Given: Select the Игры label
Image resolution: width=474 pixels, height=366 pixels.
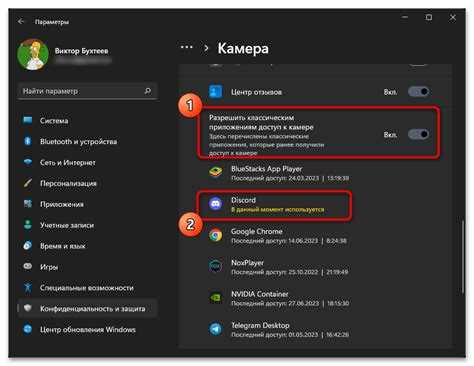Looking at the screenshot, I should point(49,267).
